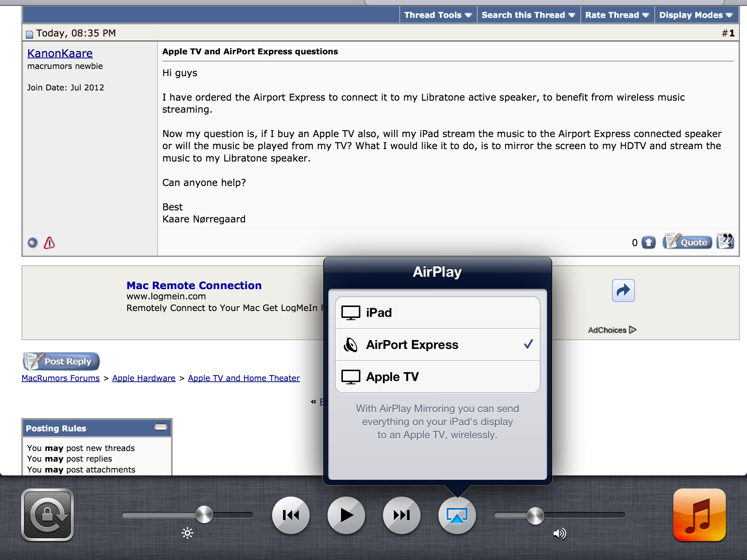The height and width of the screenshot is (560, 747).
Task: Open the Music app icon
Action: pyautogui.click(x=699, y=515)
